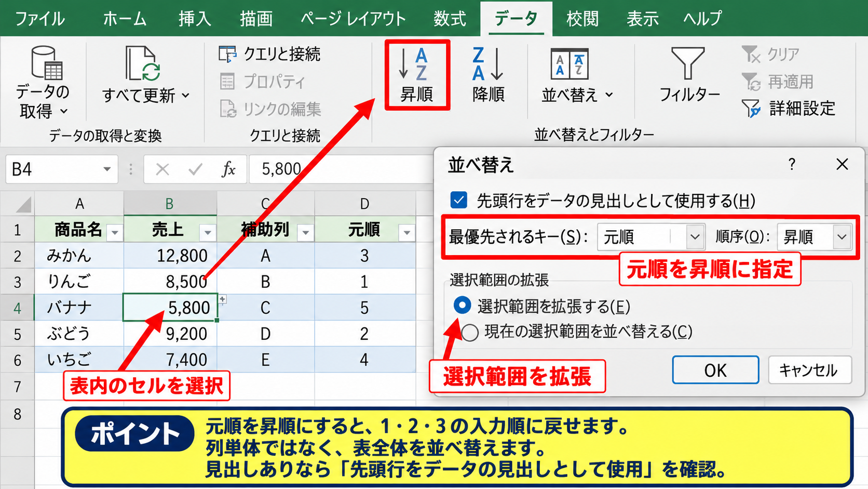Image resolution: width=868 pixels, height=489 pixels.
Task: Click Reapply filter (再適用)
Action: point(777,82)
